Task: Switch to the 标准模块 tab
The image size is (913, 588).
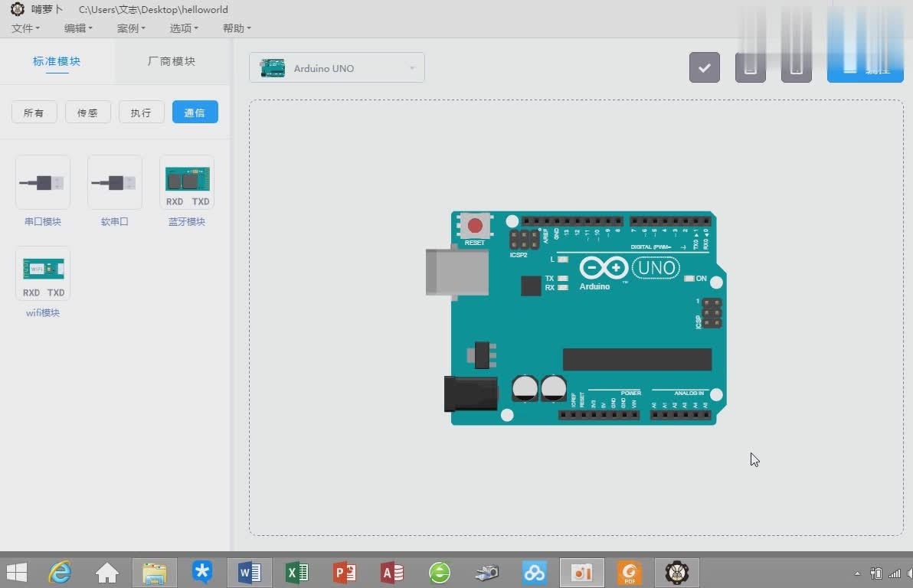Action: click(57, 61)
